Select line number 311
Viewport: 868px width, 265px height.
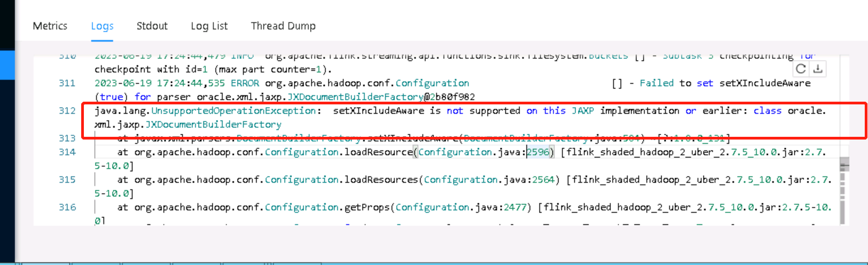click(x=67, y=83)
